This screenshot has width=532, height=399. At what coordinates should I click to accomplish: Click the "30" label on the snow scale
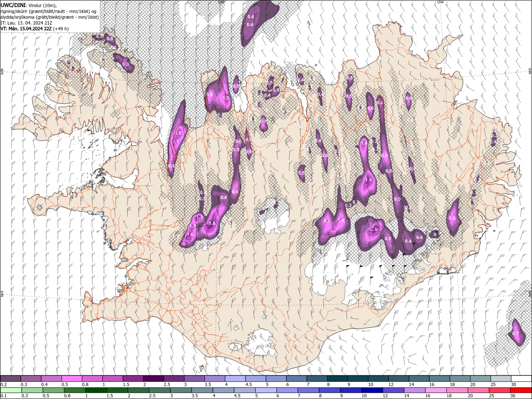[513, 384]
